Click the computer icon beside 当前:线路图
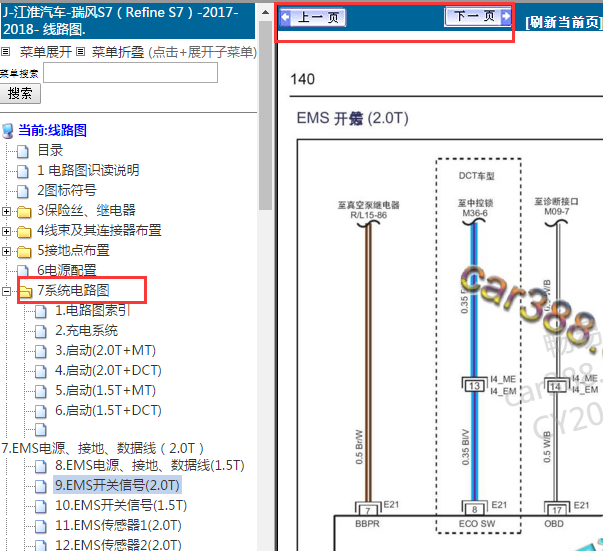The image size is (603, 551). [x=8, y=131]
